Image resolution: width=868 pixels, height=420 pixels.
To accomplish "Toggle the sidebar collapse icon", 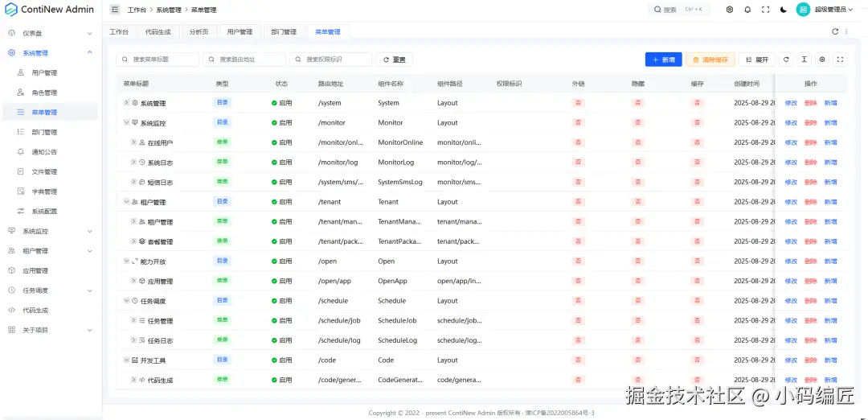I will point(115,10).
